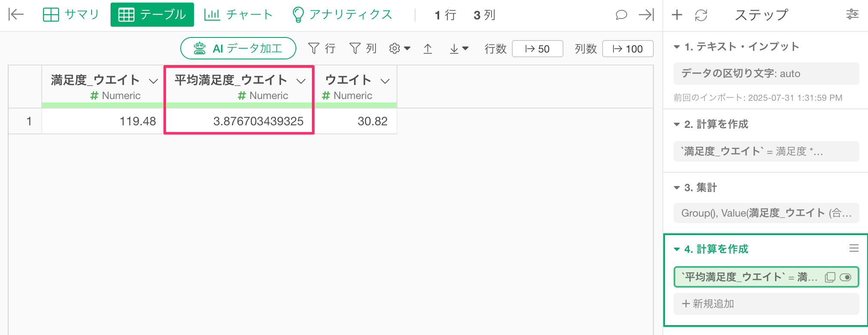
Task: Open step settings sliders icon
Action: tap(852, 15)
